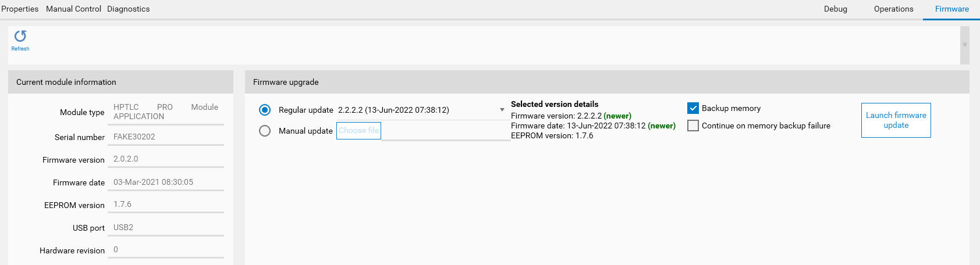
Task: Select the Manual update radio button
Action: [265, 131]
